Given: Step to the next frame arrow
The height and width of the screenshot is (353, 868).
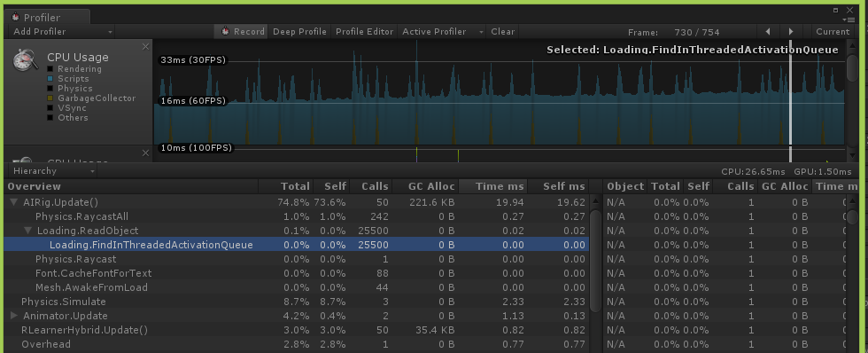Looking at the screenshot, I should pos(791,32).
